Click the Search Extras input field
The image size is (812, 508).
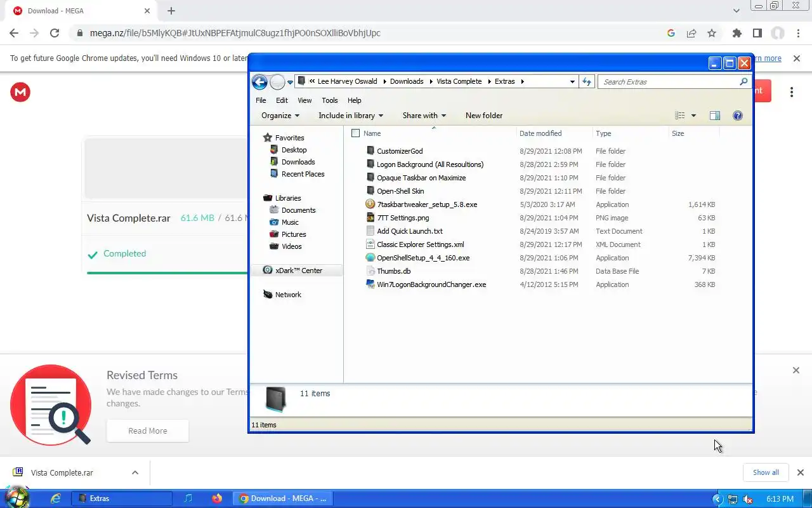pyautogui.click(x=669, y=82)
